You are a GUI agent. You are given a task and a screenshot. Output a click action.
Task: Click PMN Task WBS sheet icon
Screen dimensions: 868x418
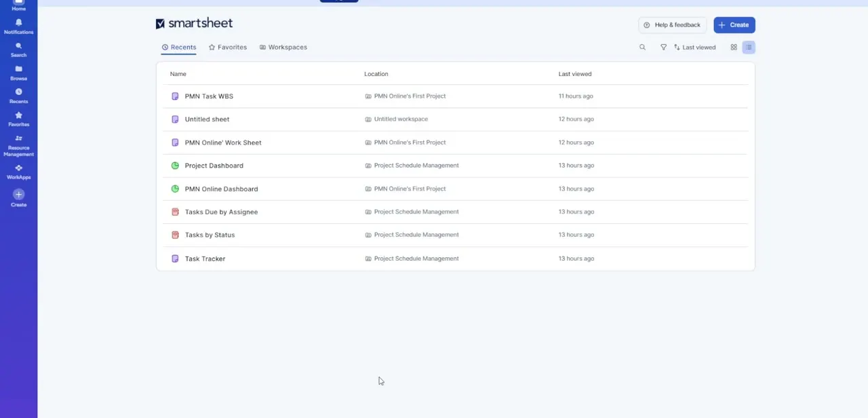[x=175, y=96]
